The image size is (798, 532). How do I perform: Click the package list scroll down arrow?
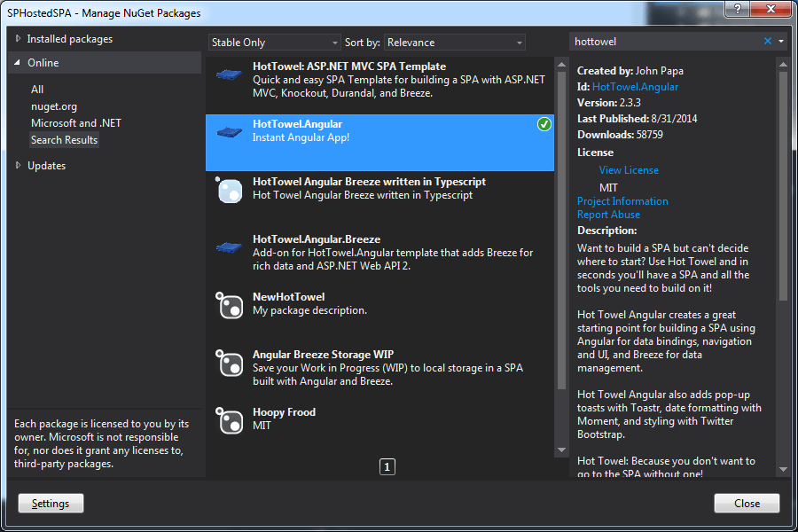coord(561,450)
